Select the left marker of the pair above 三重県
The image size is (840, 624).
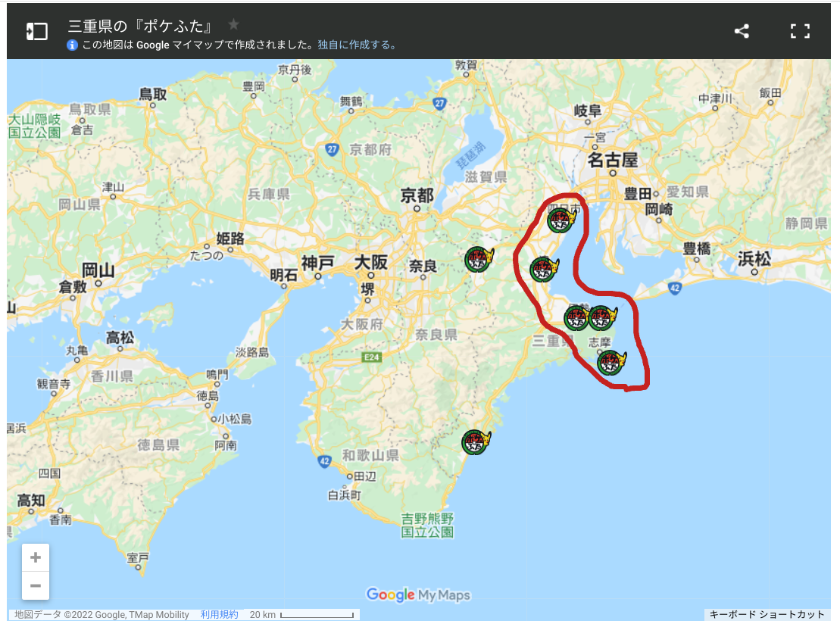tap(576, 318)
